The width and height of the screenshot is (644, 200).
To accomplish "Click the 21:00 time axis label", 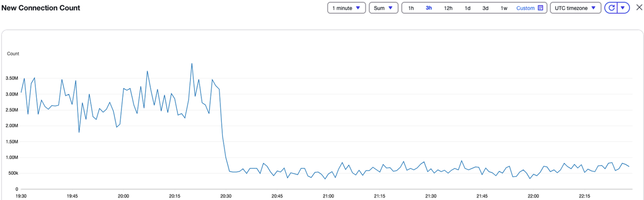I will coord(329,196).
